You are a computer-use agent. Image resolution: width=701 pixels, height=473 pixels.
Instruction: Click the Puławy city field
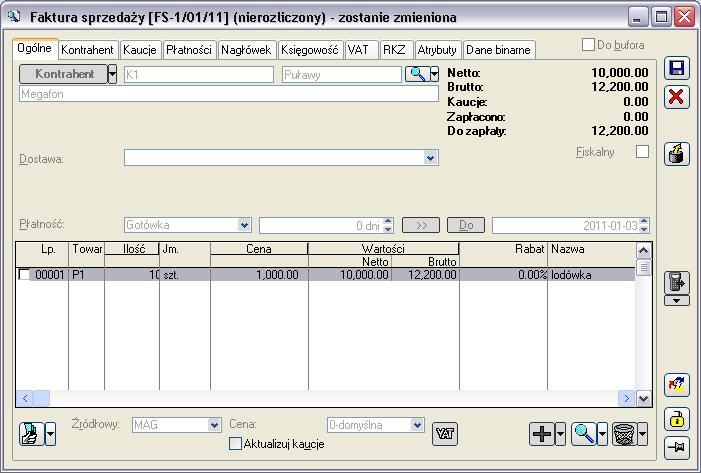click(x=342, y=75)
